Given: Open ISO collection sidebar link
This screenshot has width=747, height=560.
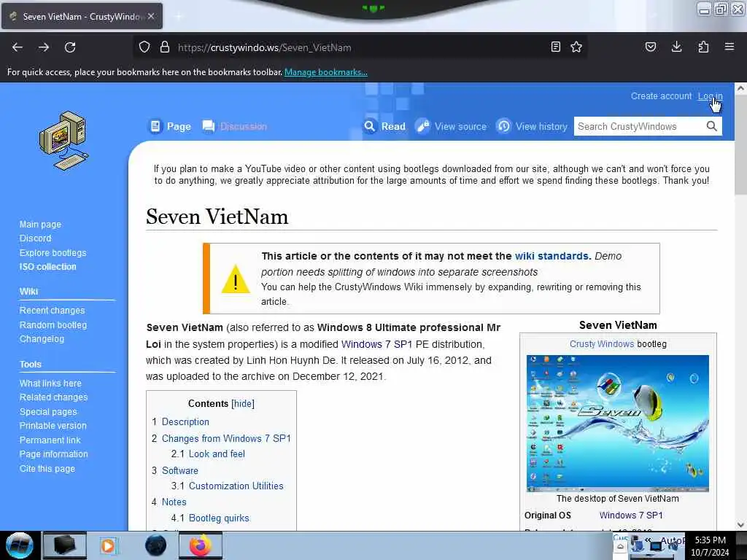Looking at the screenshot, I should point(47,267).
